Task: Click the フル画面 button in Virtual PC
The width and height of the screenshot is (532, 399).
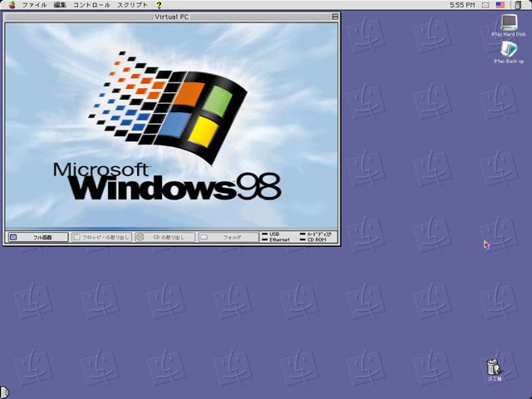Action: [x=37, y=237]
